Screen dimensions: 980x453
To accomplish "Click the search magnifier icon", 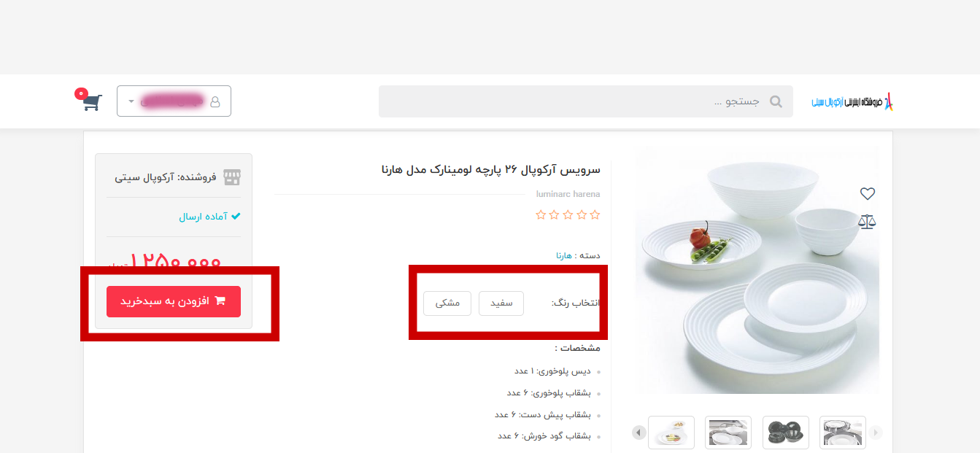I will pyautogui.click(x=776, y=101).
